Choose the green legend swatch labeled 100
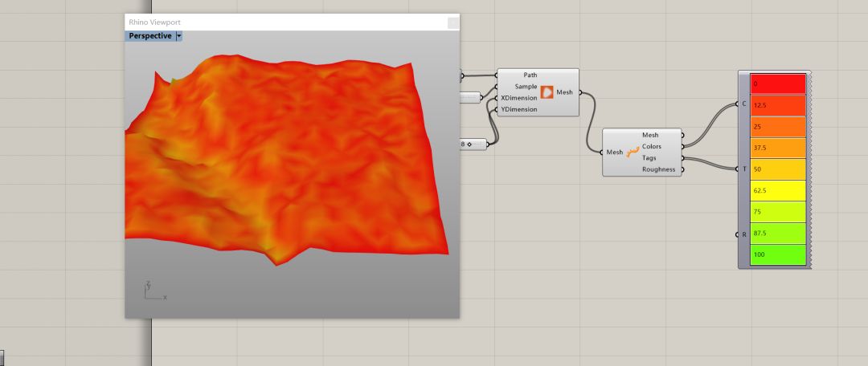 [777, 254]
